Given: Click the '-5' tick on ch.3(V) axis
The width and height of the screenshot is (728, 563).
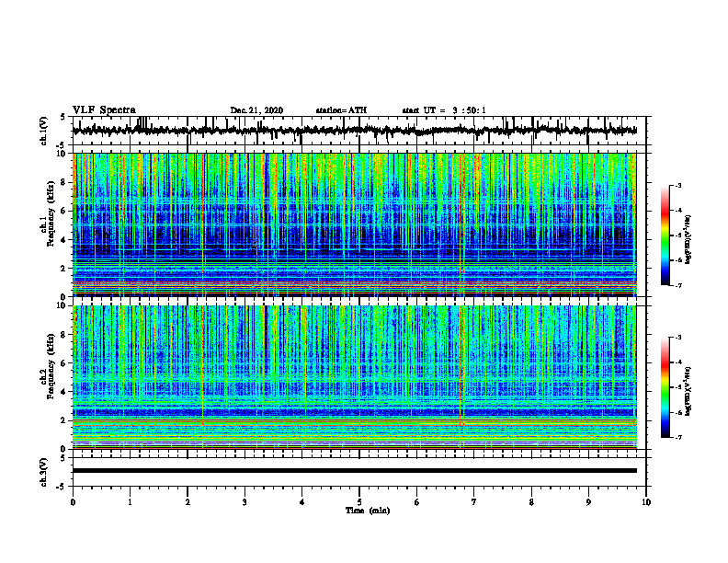Looking at the screenshot, I should (62, 487).
